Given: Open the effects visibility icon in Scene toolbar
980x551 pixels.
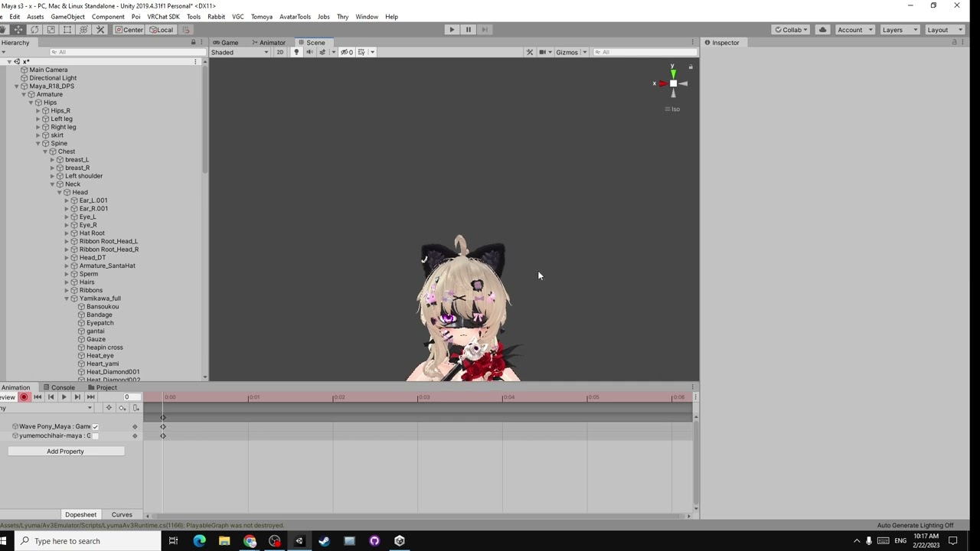Looking at the screenshot, I should tap(323, 52).
